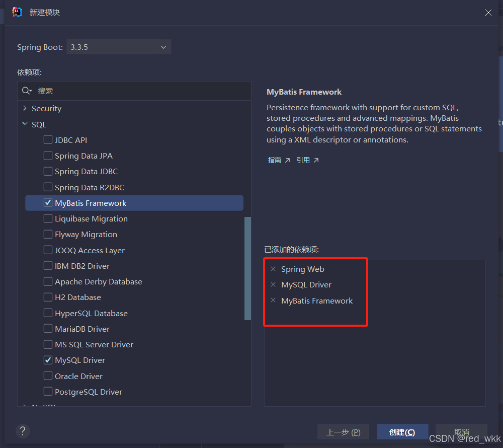The image size is (503, 448).
Task: Tick HyperSQL Database checkbox
Action: [48, 313]
